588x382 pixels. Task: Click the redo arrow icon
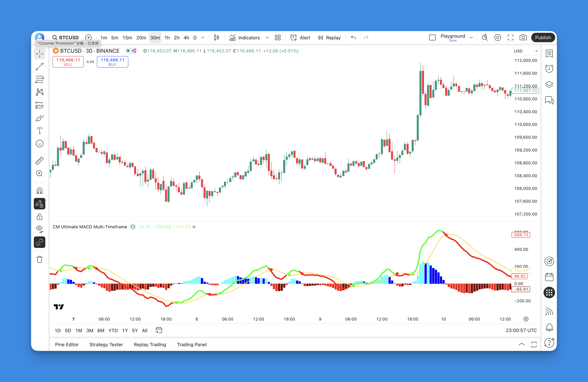366,37
